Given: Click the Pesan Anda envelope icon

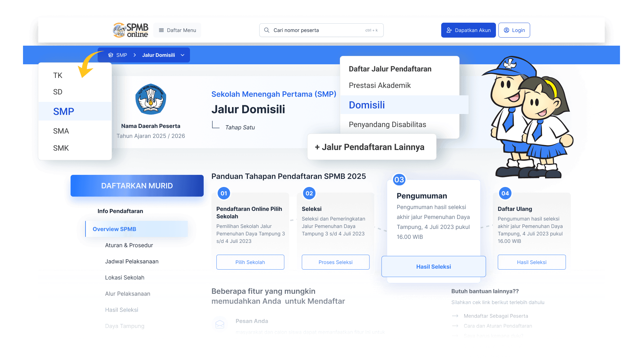Looking at the screenshot, I should pyautogui.click(x=220, y=324).
